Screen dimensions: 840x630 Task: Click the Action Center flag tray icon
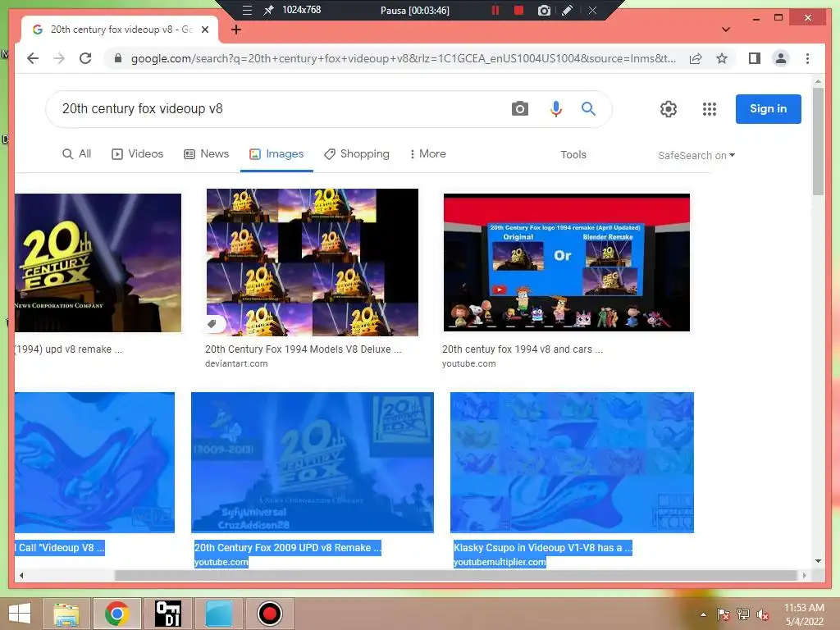click(724, 614)
